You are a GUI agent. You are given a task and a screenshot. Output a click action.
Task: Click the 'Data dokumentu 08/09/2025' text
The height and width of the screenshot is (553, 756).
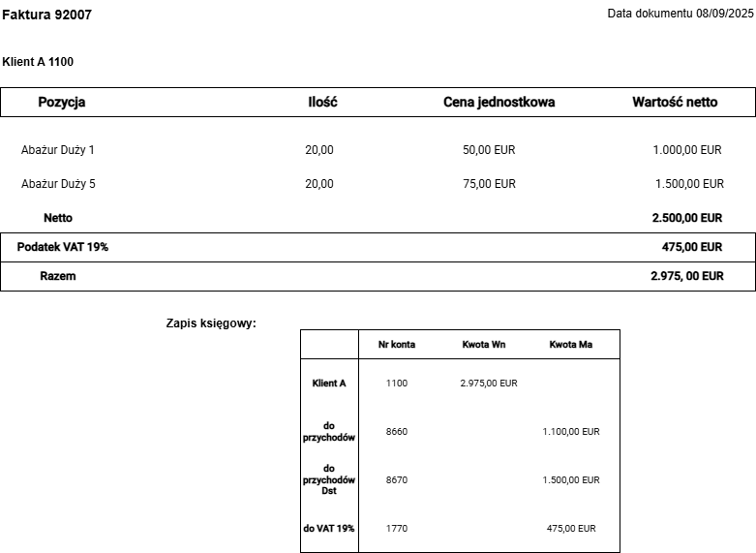(x=680, y=14)
